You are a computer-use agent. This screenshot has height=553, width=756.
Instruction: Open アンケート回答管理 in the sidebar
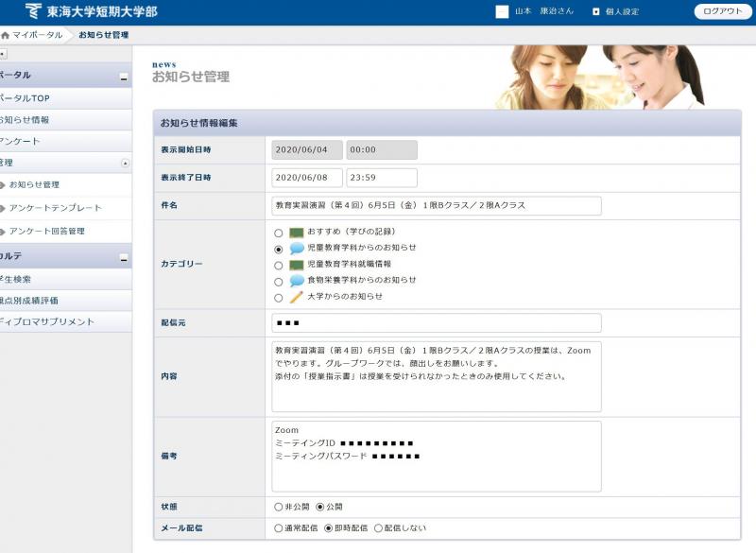[x=47, y=231]
